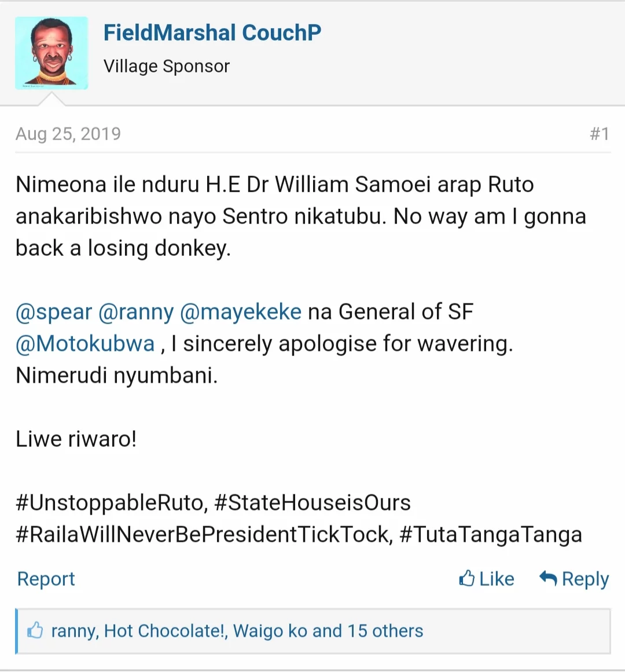Screen dimensions: 625x672
Task: Click the Aug 25, 2019 post date
Action: point(68,134)
